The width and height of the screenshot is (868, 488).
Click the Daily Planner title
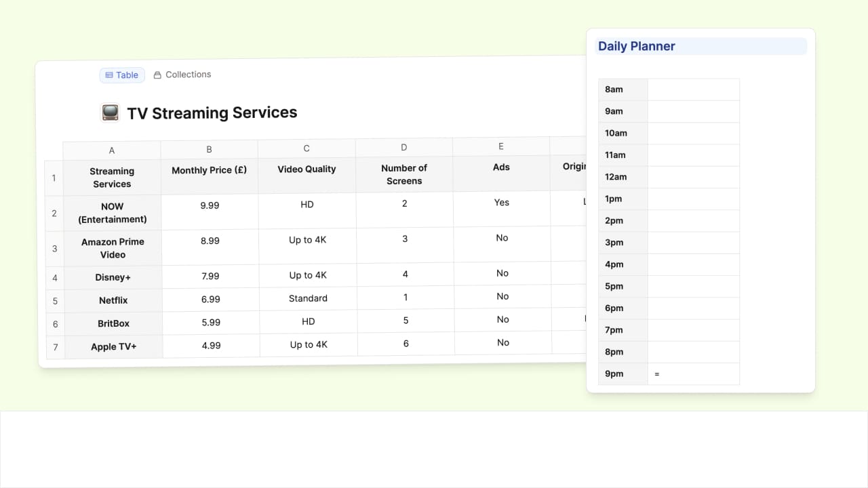pos(636,46)
